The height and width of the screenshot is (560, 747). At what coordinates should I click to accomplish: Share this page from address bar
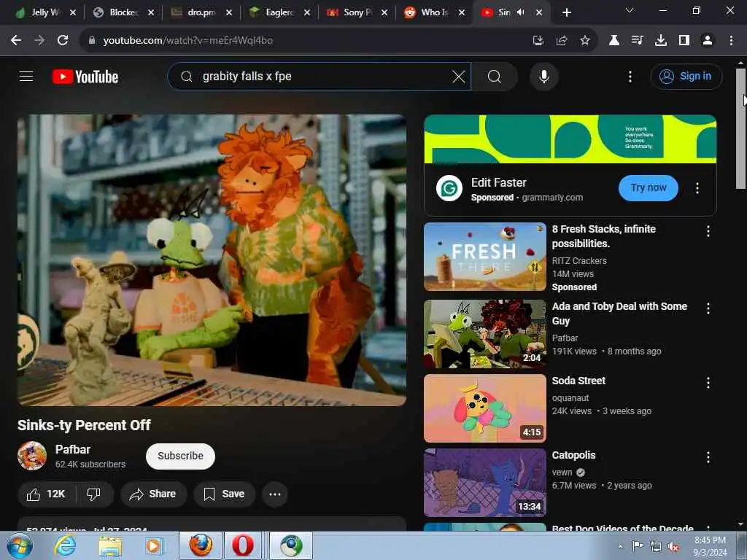(562, 41)
